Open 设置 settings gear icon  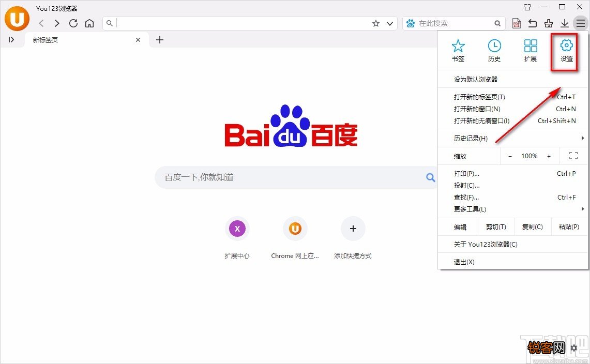point(566,51)
